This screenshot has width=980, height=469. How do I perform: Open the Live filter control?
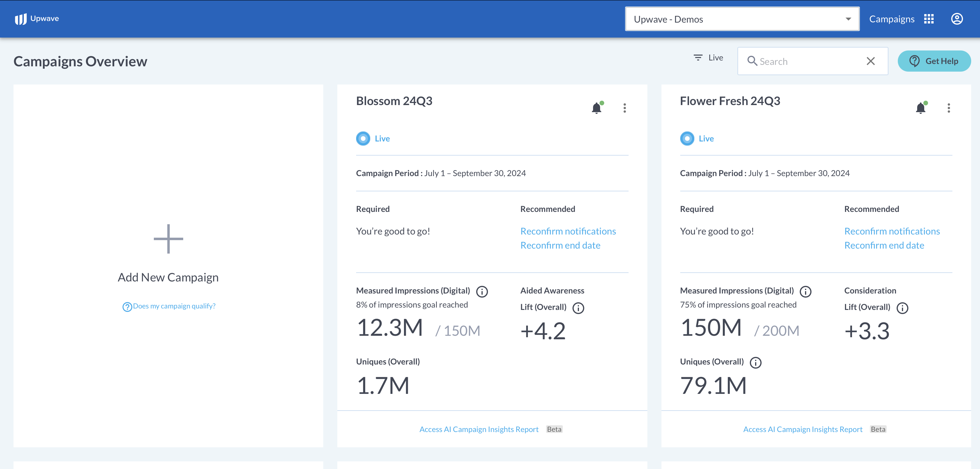tap(708, 58)
